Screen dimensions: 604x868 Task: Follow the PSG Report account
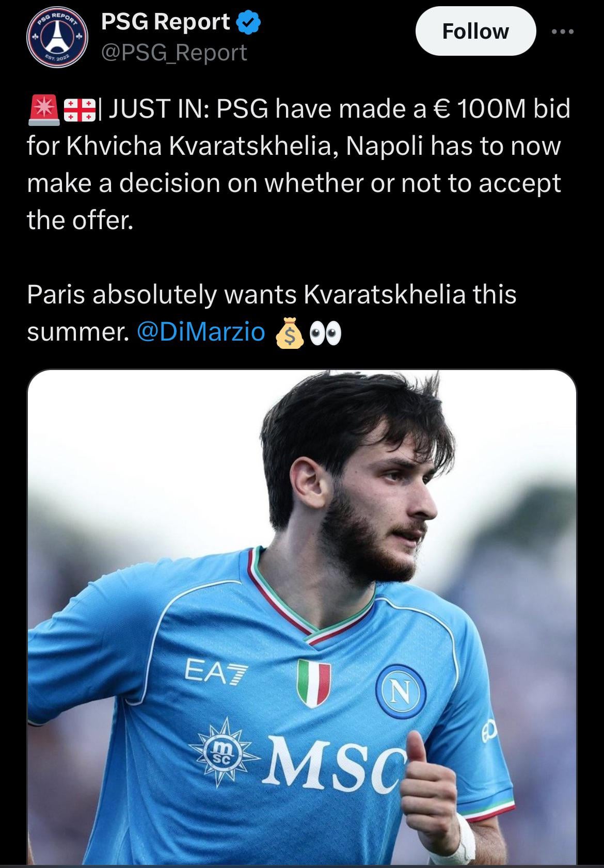(475, 31)
